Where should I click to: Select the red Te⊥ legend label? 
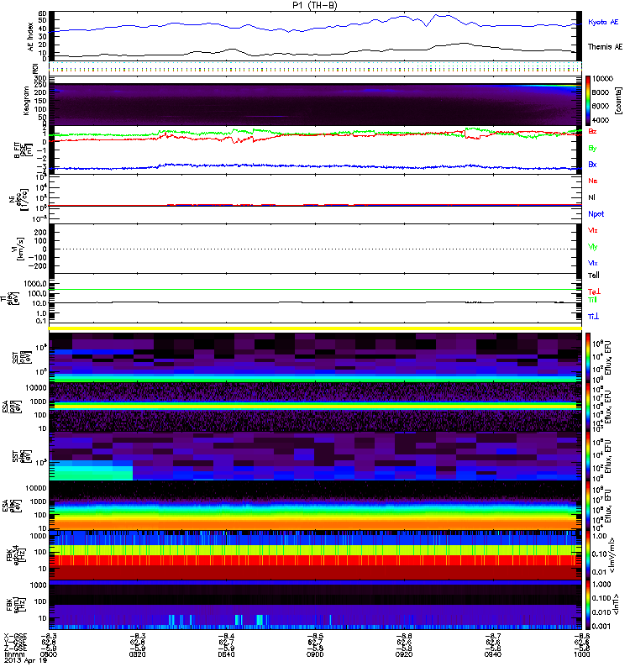tap(594, 291)
